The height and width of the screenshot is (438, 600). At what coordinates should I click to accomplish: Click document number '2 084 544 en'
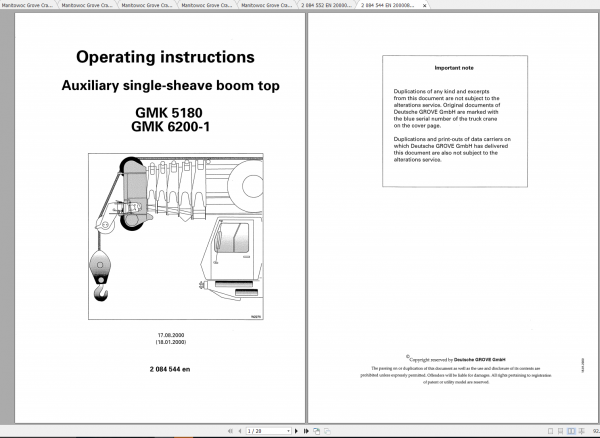170,369
